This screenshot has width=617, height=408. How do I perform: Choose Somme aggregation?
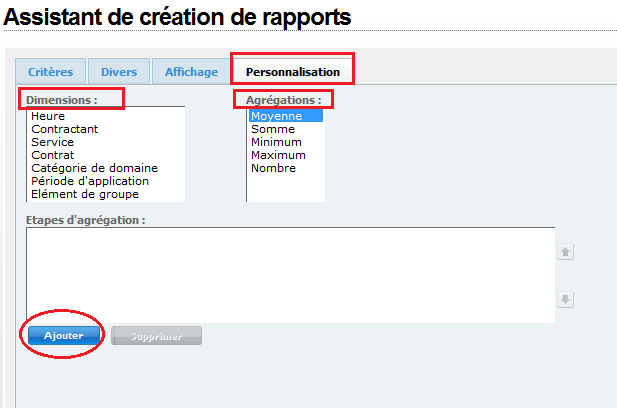pos(286,129)
